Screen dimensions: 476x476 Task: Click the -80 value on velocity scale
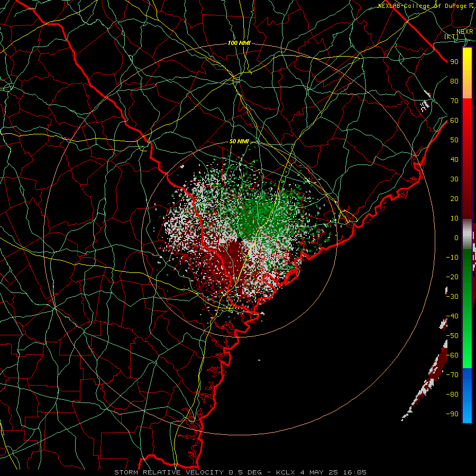pyautogui.click(x=452, y=395)
